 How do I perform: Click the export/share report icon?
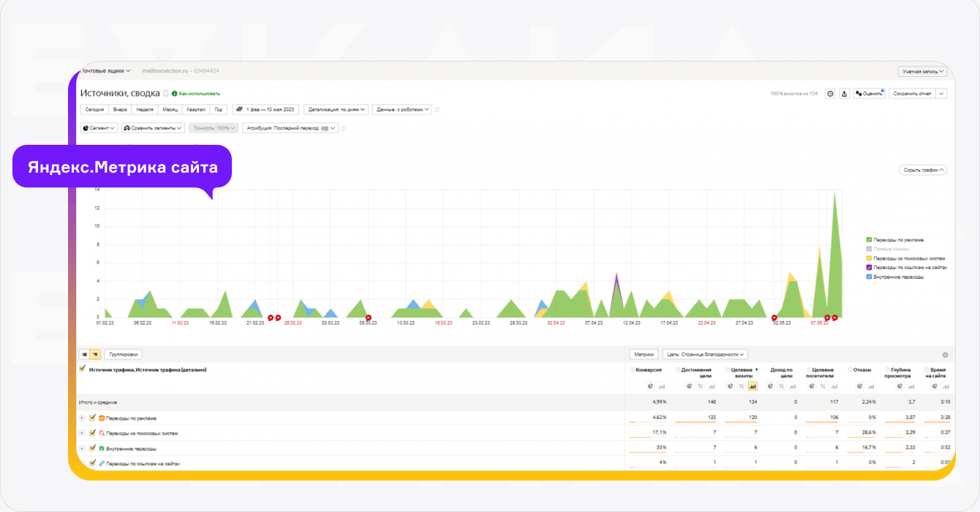(844, 94)
